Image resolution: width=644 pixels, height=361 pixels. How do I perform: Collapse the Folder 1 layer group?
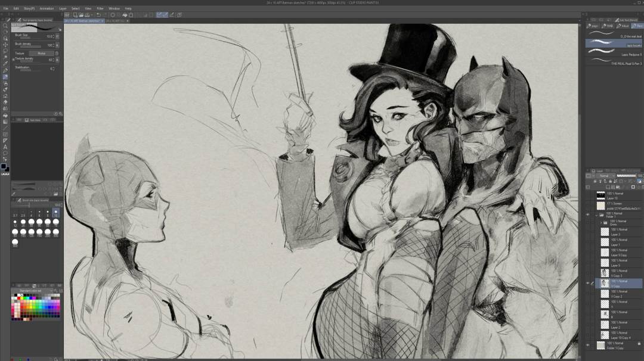tap(596, 215)
